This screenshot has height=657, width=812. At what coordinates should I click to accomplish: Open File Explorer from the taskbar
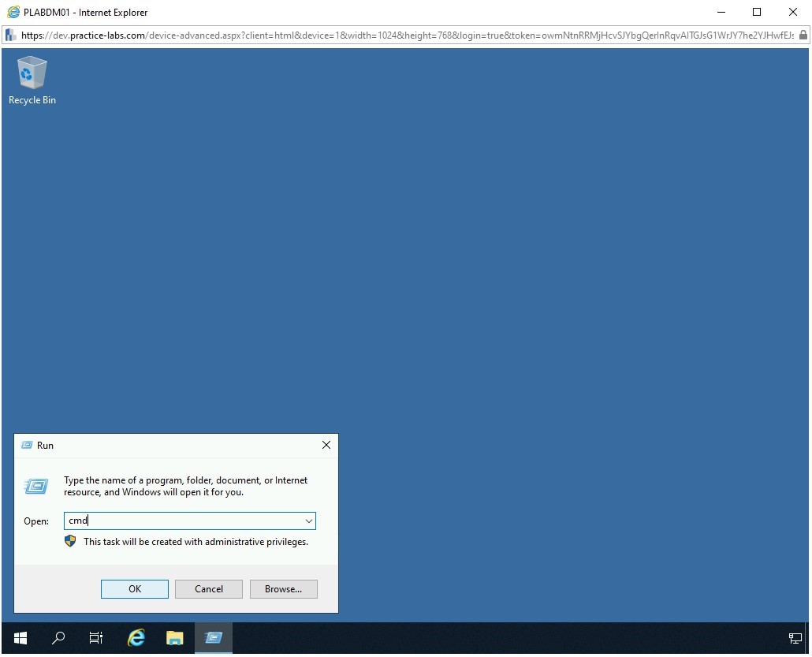point(174,638)
